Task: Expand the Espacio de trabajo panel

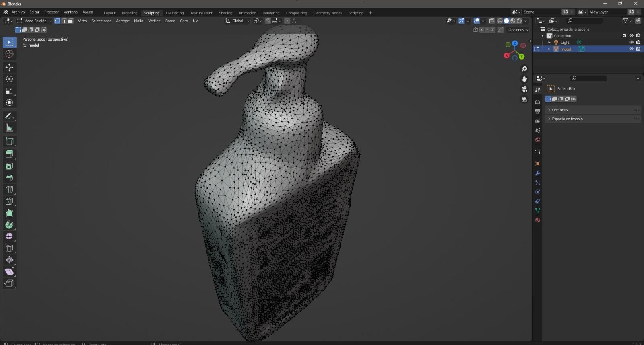Action: pyautogui.click(x=567, y=119)
